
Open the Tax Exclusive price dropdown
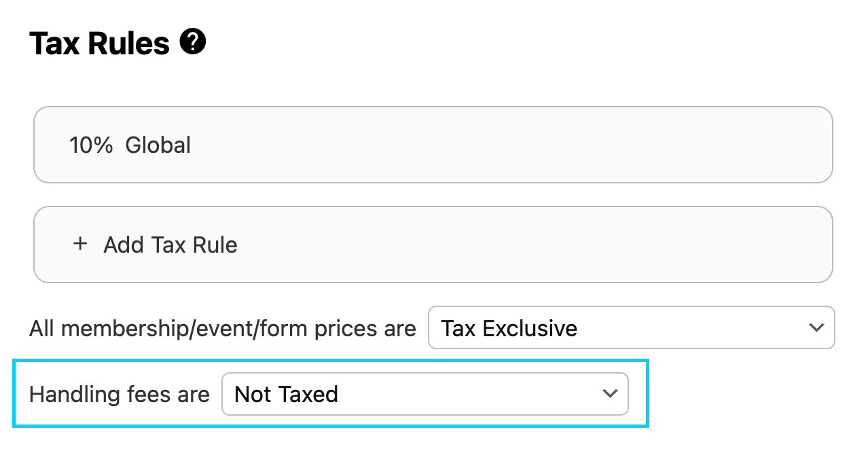[x=630, y=328]
